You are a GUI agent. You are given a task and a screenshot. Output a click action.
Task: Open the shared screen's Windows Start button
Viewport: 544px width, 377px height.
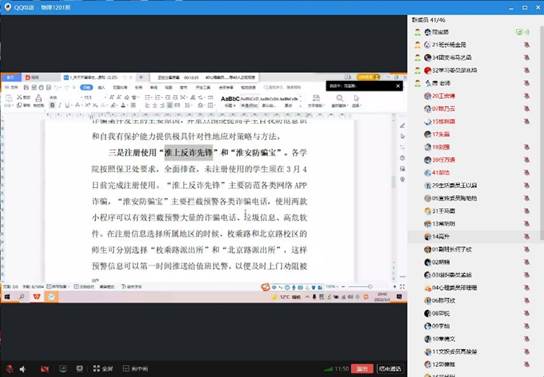[7, 297]
